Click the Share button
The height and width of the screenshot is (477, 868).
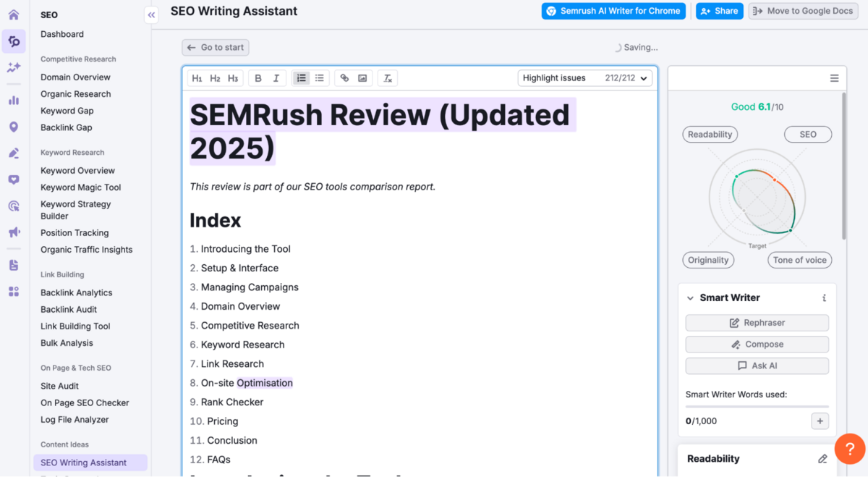point(720,11)
